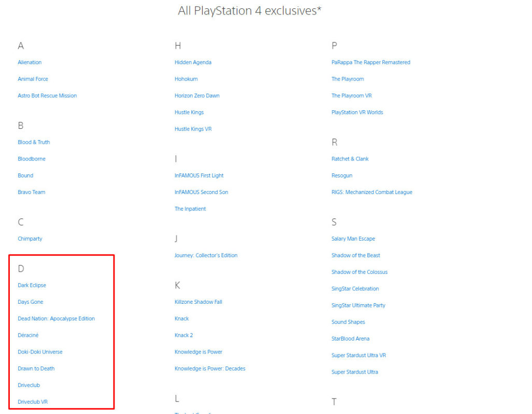
Task: Open the InFAMOUS Second Son link
Action: 202,192
